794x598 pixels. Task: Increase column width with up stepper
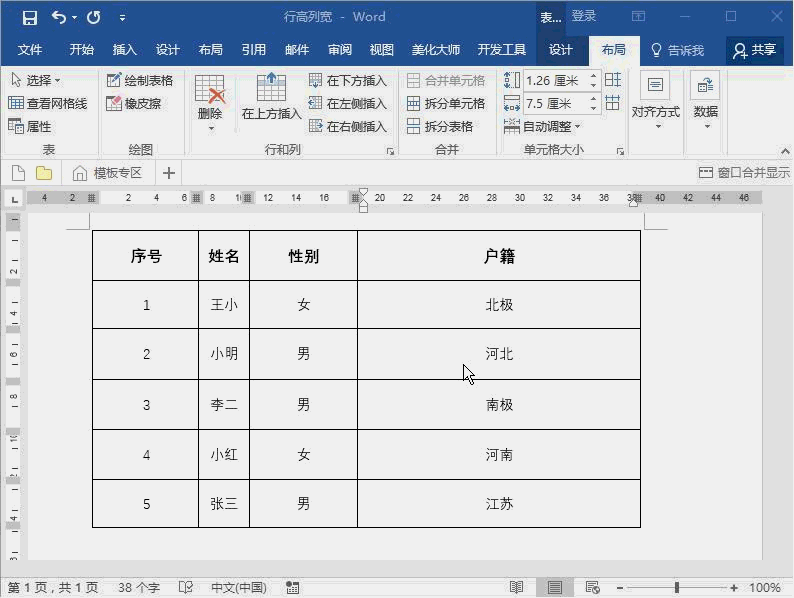click(x=593, y=99)
